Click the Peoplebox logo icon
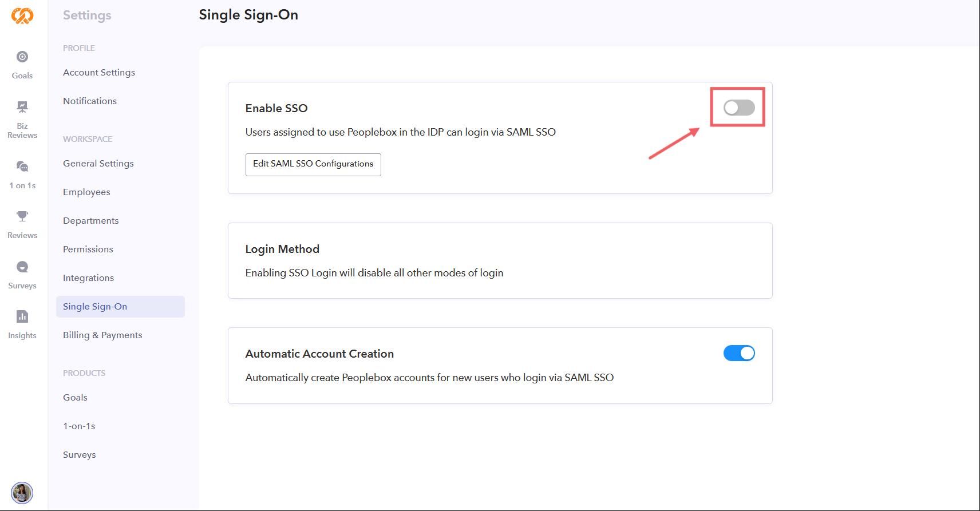 [22, 15]
